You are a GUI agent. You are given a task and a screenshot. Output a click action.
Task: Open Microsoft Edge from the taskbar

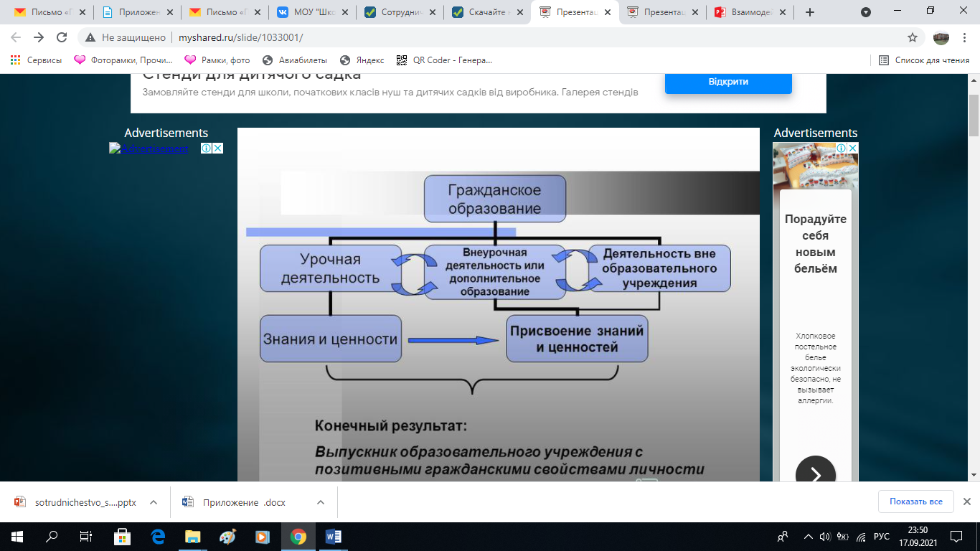158,537
